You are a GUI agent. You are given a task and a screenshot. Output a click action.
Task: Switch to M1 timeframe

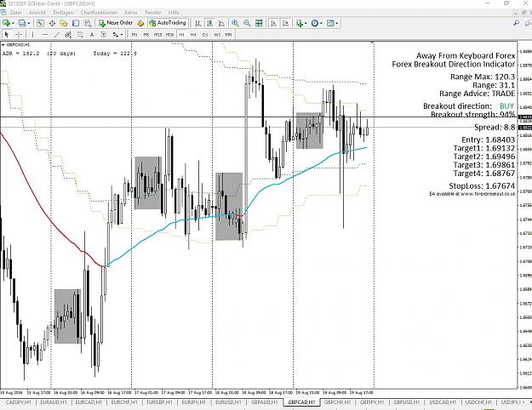(x=134, y=35)
